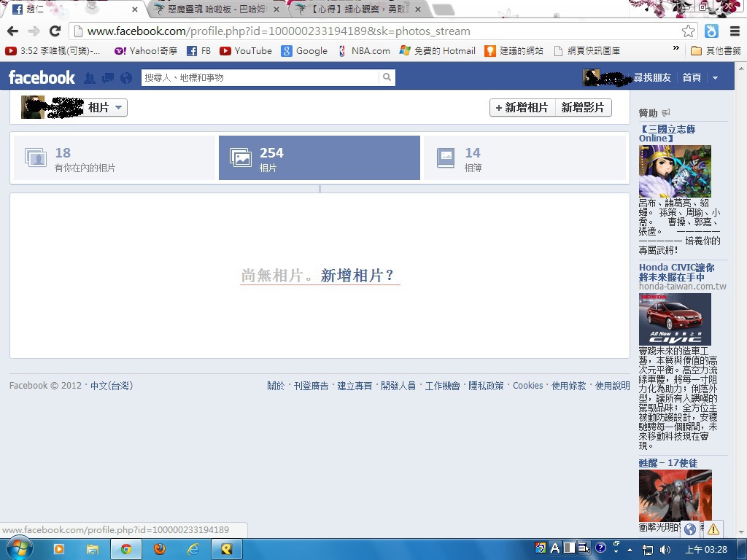Click the megaphone icon beside 贊助
The width and height of the screenshot is (747, 560).
[666, 113]
